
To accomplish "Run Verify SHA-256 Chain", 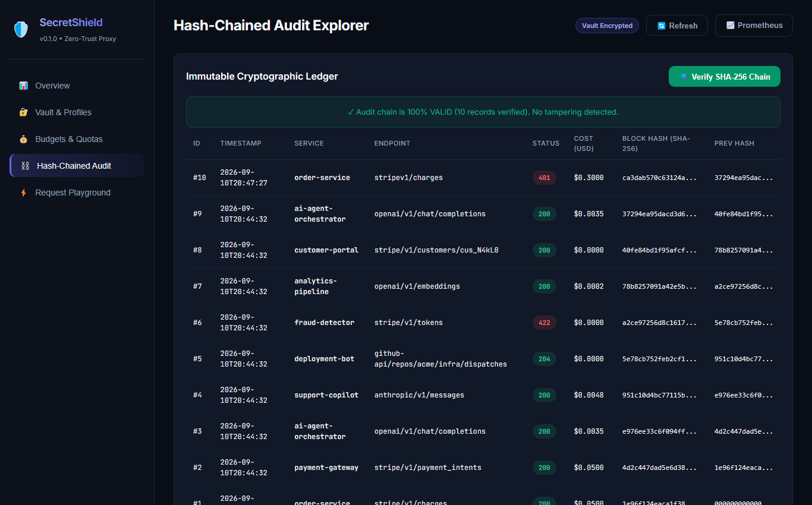I will tap(725, 77).
